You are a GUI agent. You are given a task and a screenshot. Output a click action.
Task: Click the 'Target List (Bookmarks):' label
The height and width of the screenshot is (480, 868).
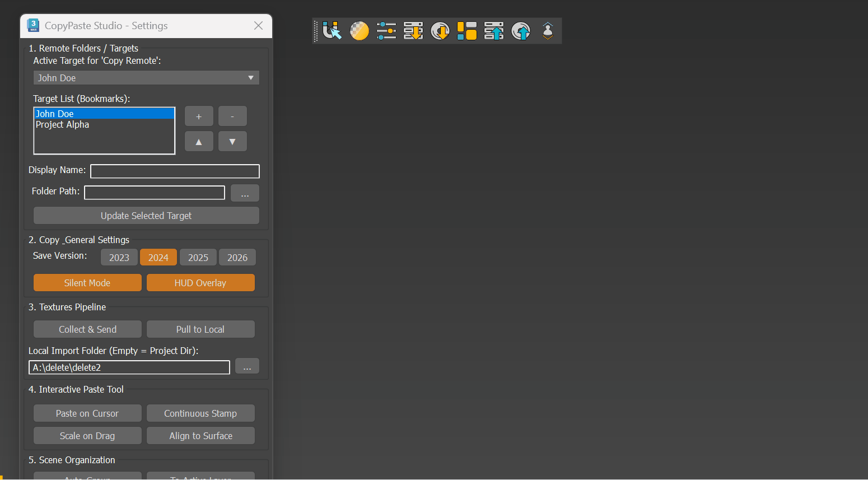[x=82, y=99]
